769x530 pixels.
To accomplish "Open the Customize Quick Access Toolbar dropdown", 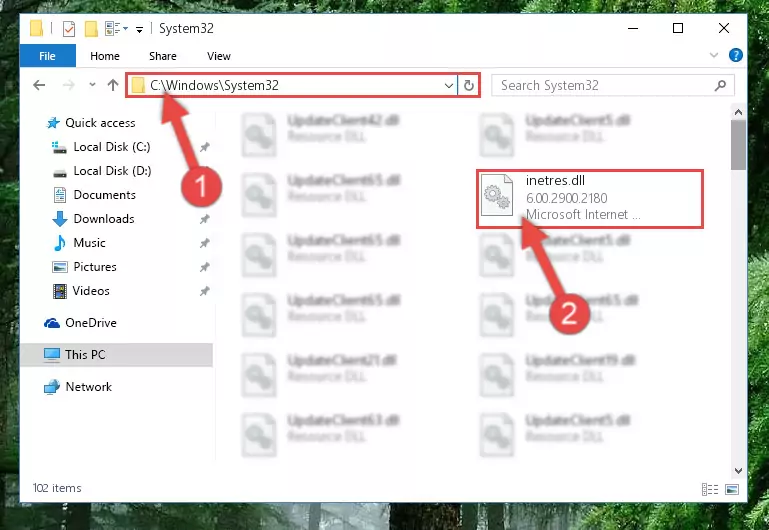I will pyautogui.click(x=139, y=30).
